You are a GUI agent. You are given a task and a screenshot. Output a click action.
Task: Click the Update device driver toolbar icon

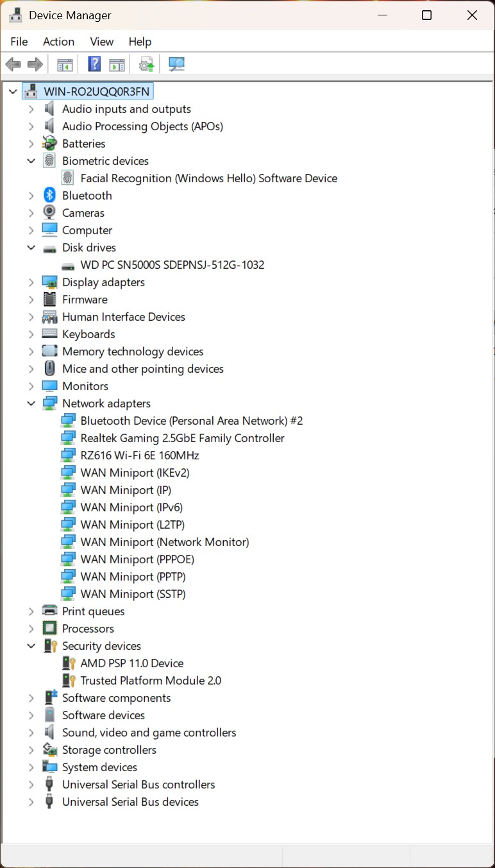(x=146, y=64)
